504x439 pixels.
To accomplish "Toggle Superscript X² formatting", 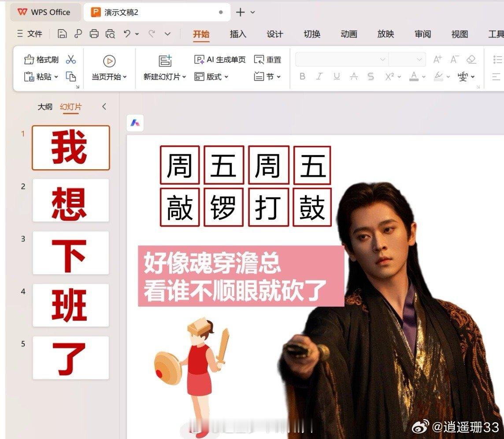I will click(389, 76).
